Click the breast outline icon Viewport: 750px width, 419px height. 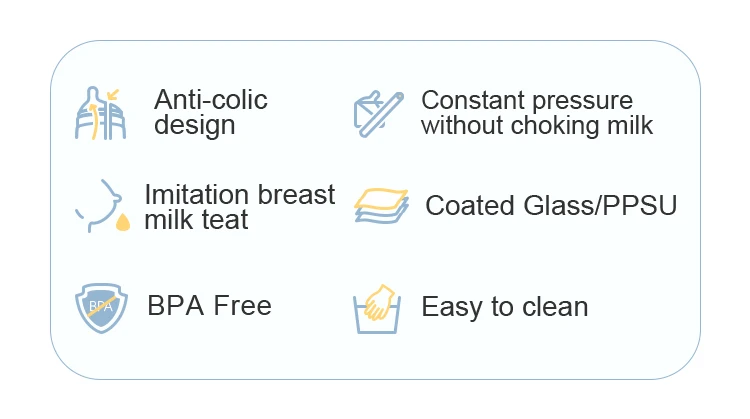(96, 203)
